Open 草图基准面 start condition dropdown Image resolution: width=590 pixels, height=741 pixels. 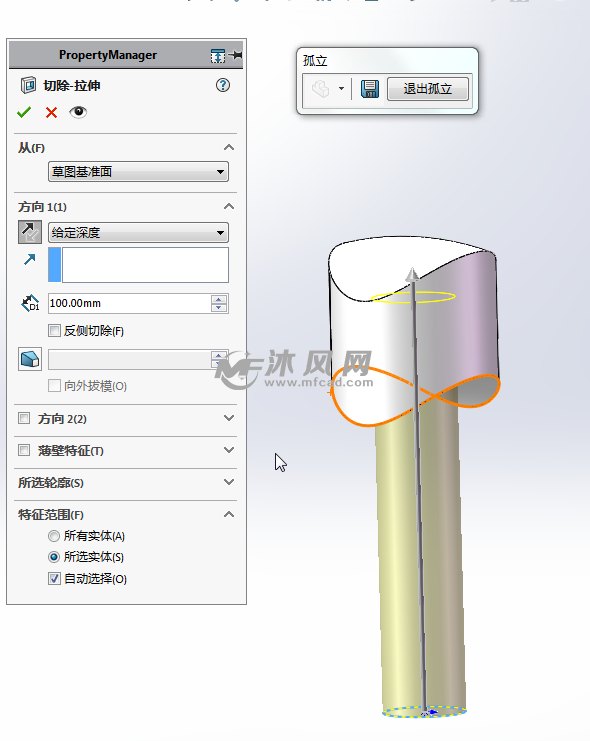[138, 172]
